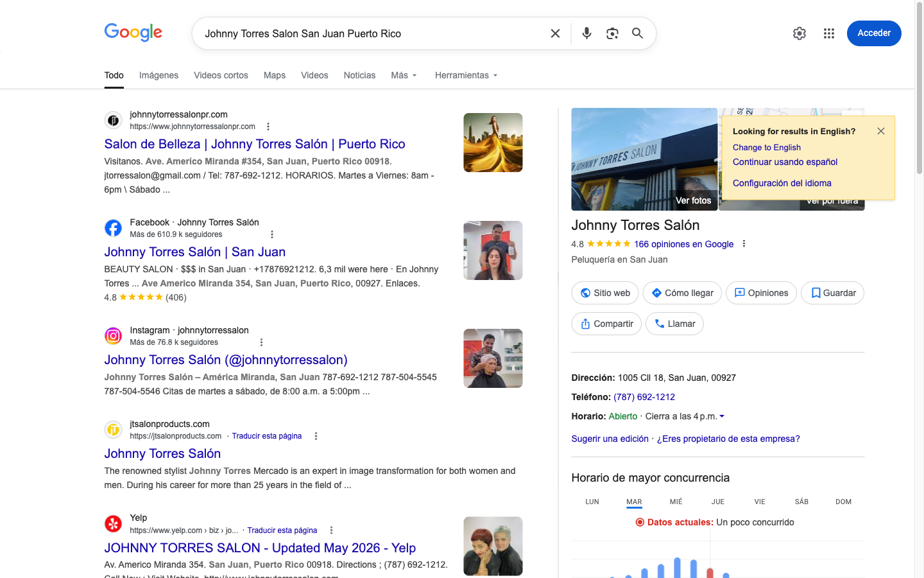
Task: Open Google apps grid icon
Action: coord(829,33)
